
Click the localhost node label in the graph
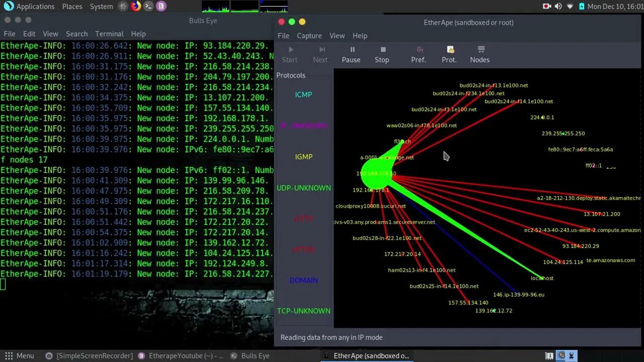click(542, 278)
